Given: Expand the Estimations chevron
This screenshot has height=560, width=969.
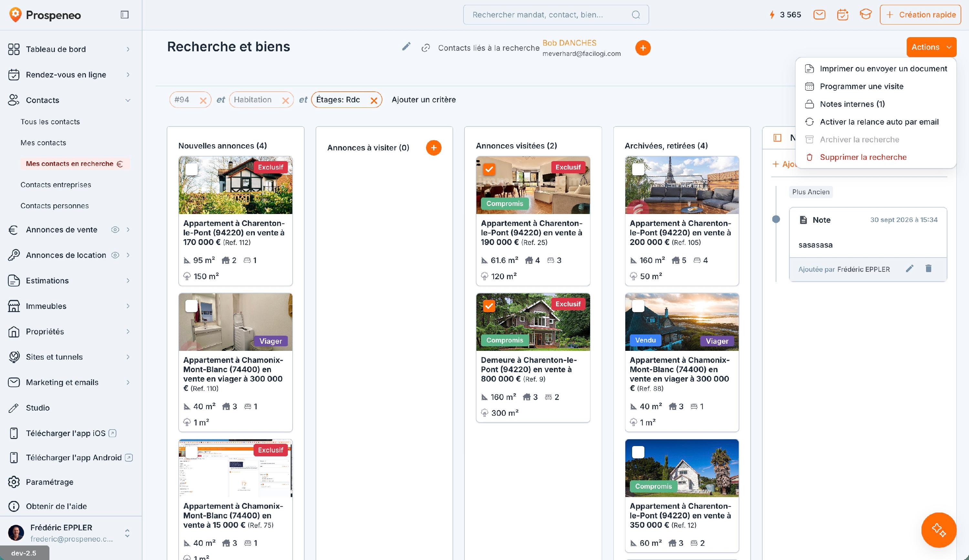Looking at the screenshot, I should click(x=128, y=280).
